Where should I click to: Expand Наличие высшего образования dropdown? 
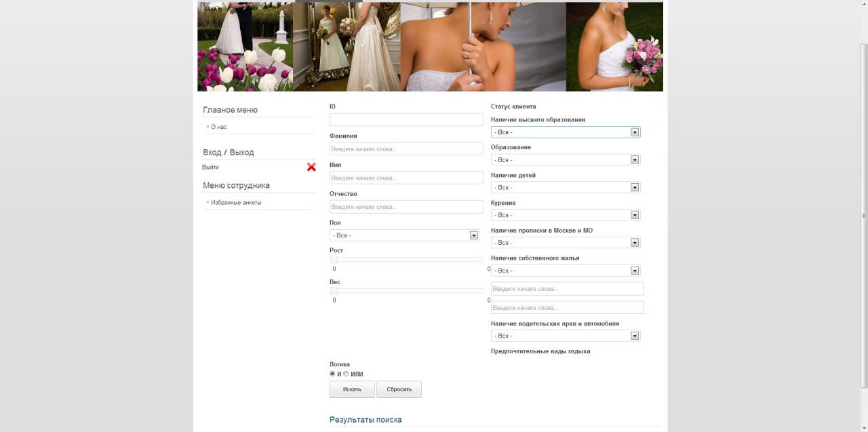pos(565,132)
